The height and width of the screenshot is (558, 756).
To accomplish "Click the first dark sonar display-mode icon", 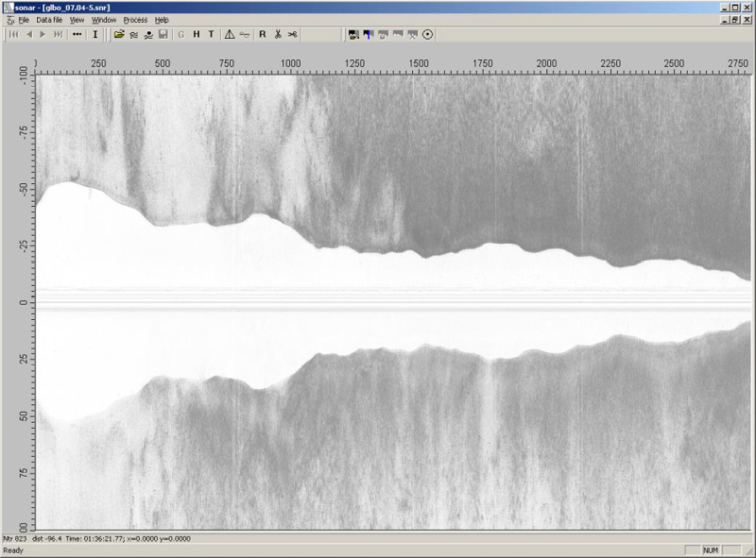I will coord(353,34).
